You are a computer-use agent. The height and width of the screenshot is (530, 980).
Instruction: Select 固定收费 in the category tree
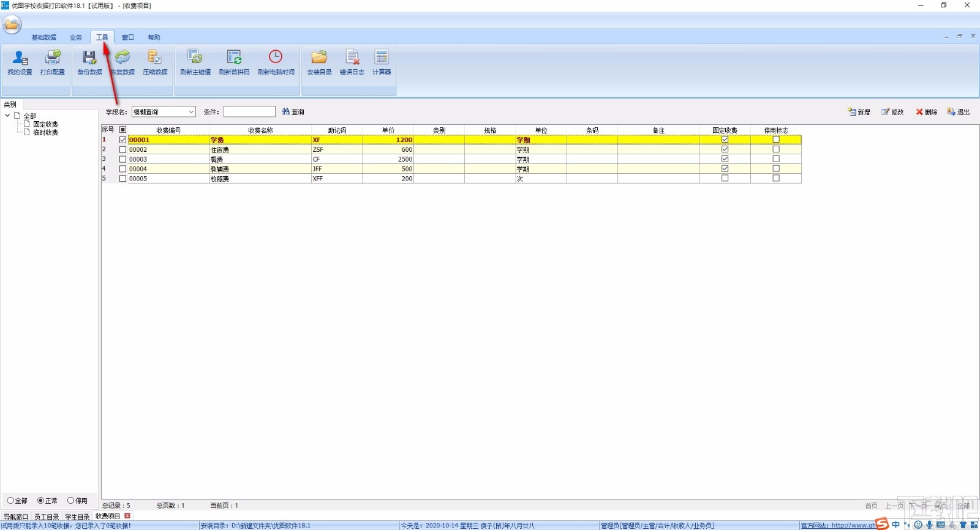(x=45, y=124)
